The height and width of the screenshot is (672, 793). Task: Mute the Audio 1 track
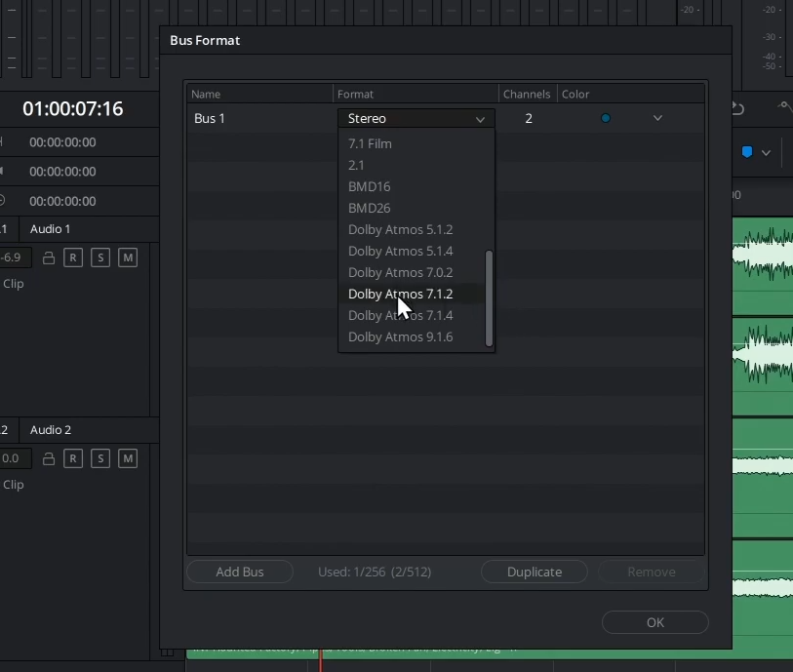128,257
